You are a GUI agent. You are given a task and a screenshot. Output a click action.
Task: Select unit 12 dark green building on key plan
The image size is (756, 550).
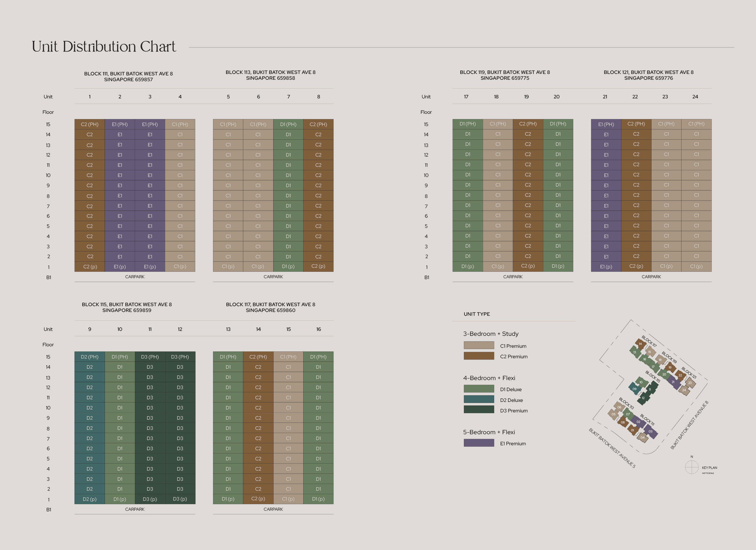pyautogui.click(x=643, y=398)
